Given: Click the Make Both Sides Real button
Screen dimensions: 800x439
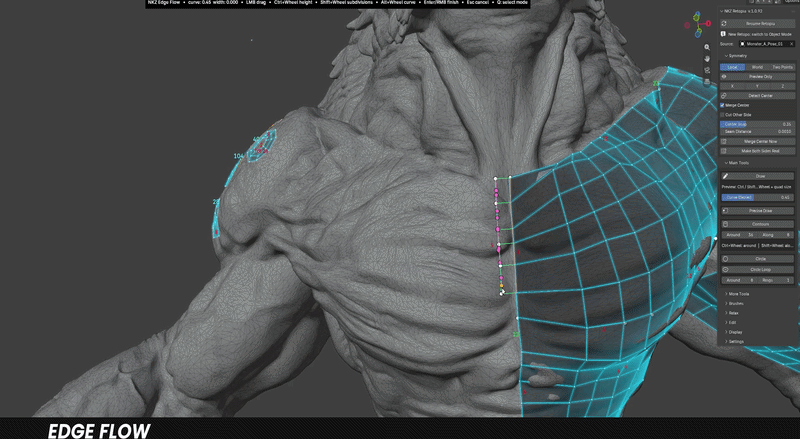Looking at the screenshot, I should coord(757,151).
